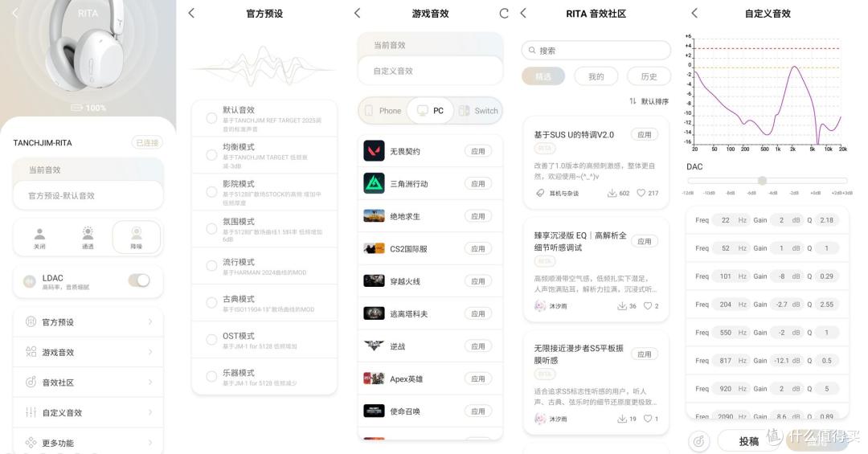Open 游戏音效 menu row chevron
The width and height of the screenshot is (868, 454).
[x=150, y=352]
